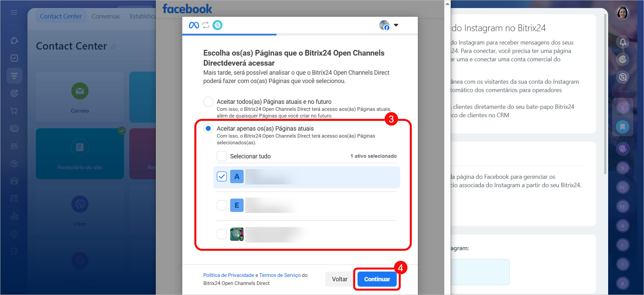
Task: Open the Facebook account dropdown arrow
Action: [396, 25]
